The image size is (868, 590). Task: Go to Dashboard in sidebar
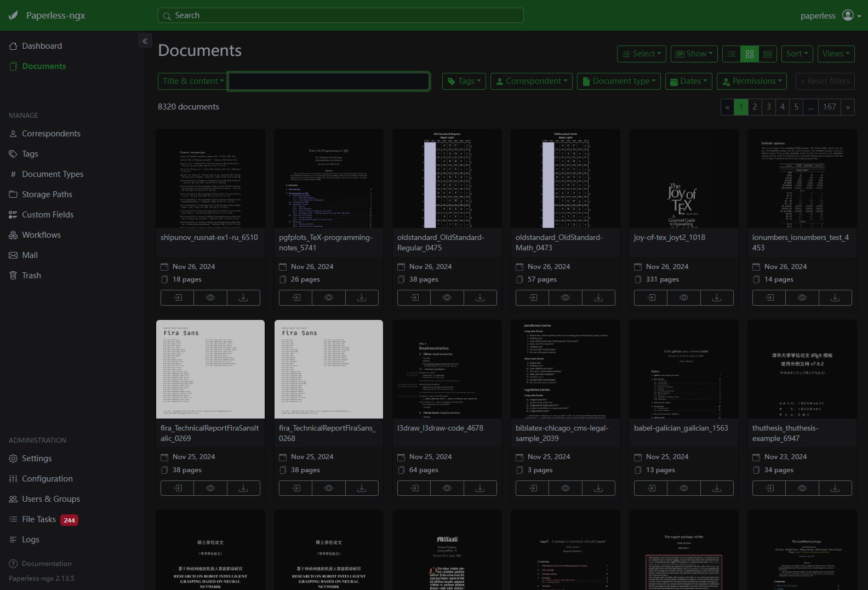tap(42, 46)
